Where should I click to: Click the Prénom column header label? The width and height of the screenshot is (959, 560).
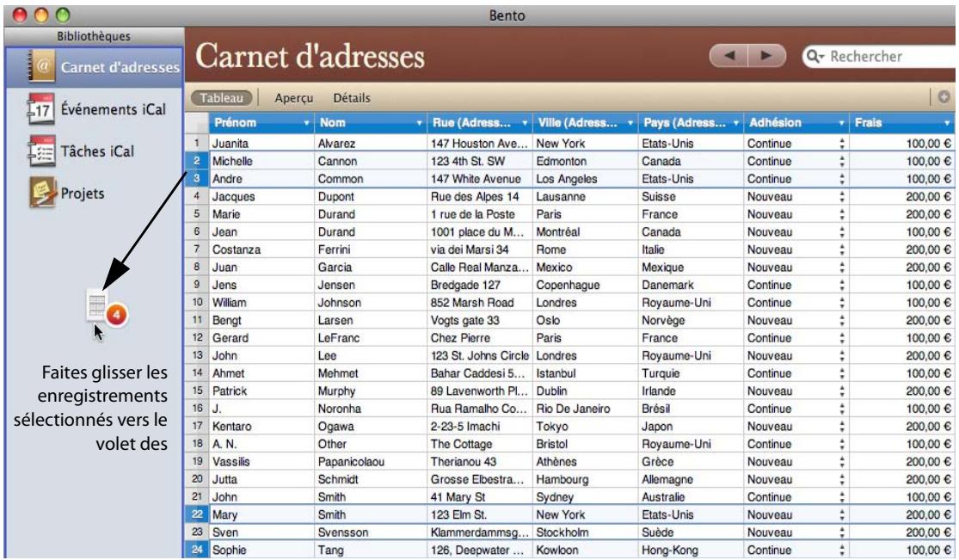click(x=236, y=123)
